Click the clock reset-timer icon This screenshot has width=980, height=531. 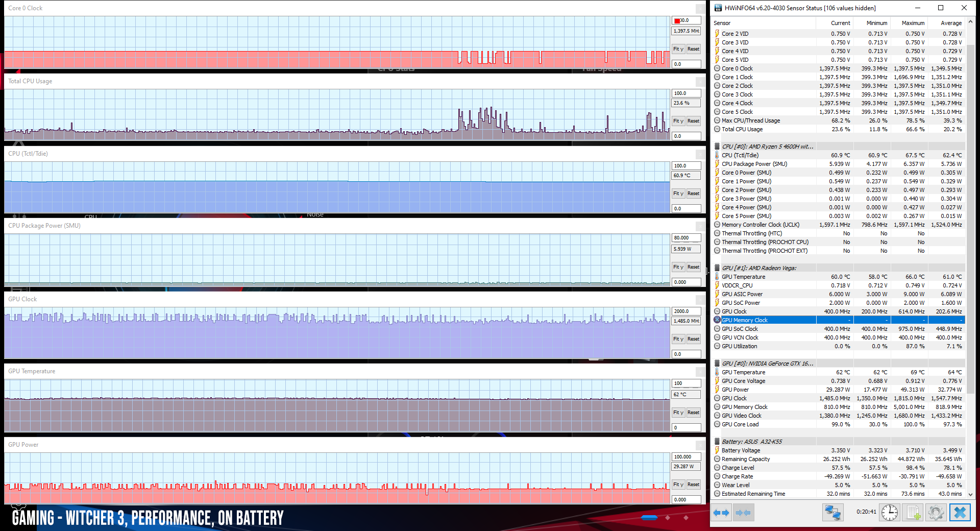pyautogui.click(x=890, y=513)
